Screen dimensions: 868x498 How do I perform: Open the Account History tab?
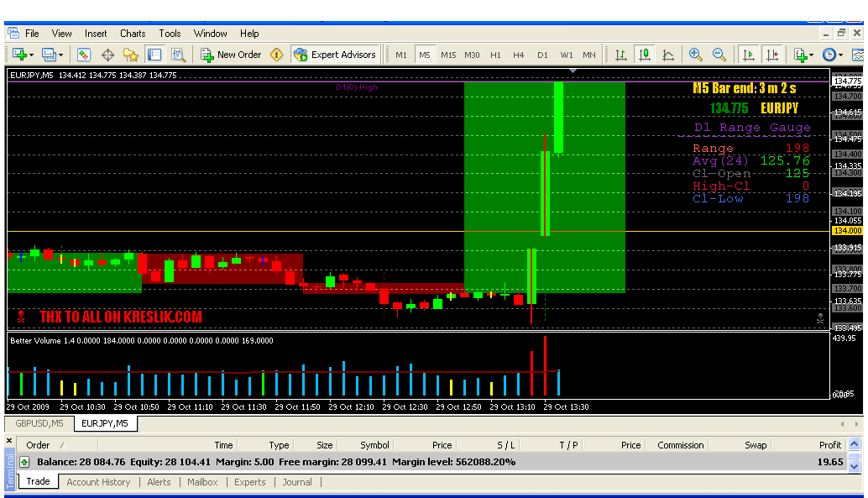[98, 482]
